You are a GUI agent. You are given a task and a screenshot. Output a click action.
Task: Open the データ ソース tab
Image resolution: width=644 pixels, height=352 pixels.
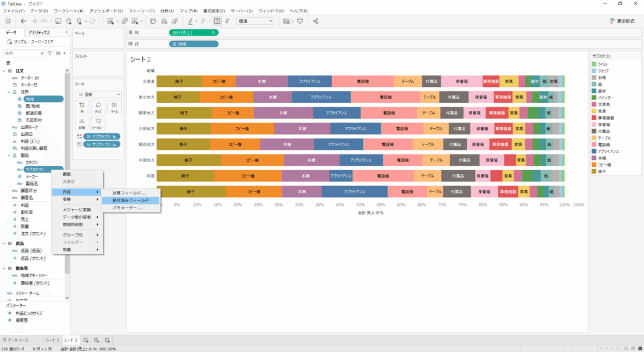click(x=16, y=340)
